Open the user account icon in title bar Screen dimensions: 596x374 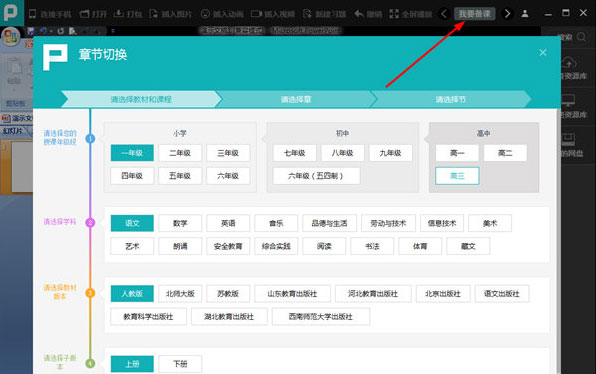(525, 14)
